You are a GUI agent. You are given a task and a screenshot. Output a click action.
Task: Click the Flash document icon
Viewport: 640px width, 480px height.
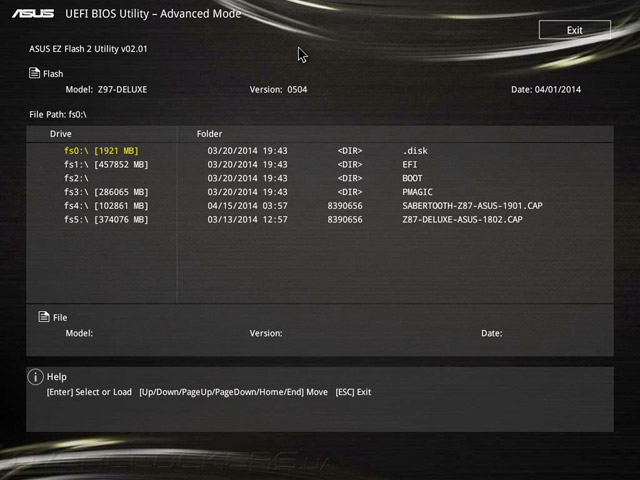pyautogui.click(x=34, y=73)
